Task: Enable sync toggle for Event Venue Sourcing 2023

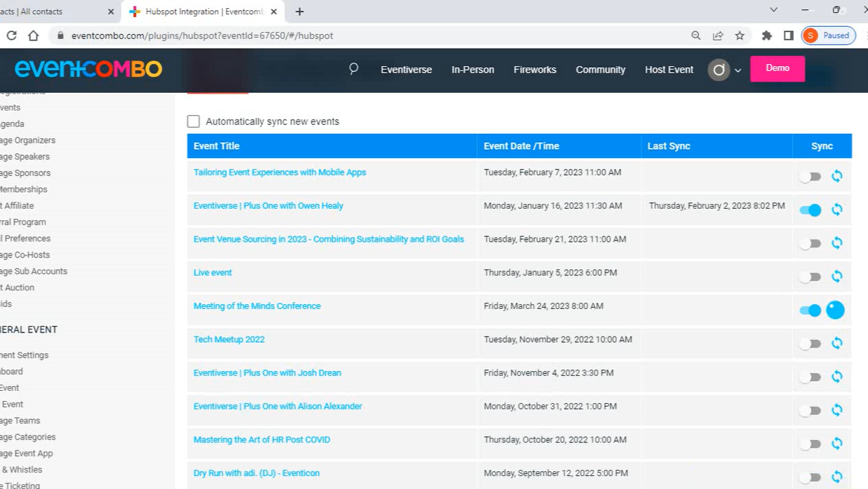Action: coord(810,243)
